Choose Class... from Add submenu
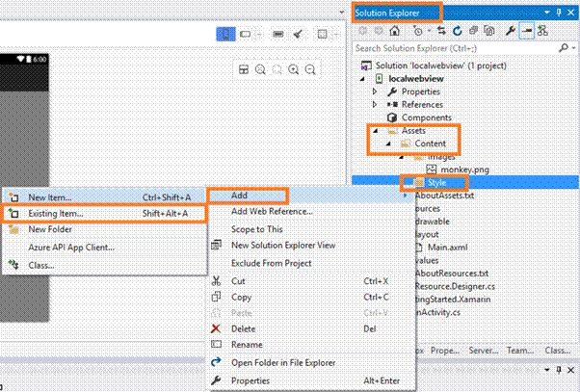580x392 pixels. click(104, 265)
